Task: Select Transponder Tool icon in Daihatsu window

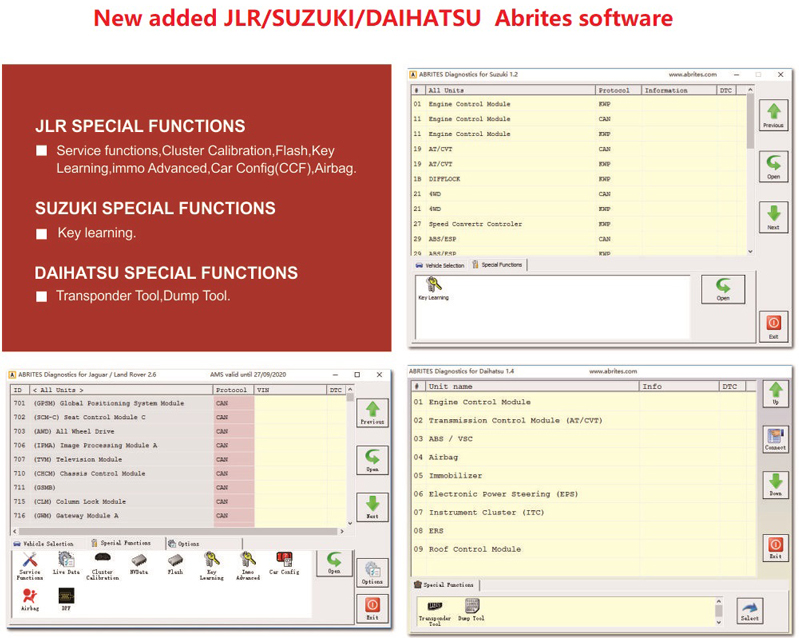Action: point(435,613)
